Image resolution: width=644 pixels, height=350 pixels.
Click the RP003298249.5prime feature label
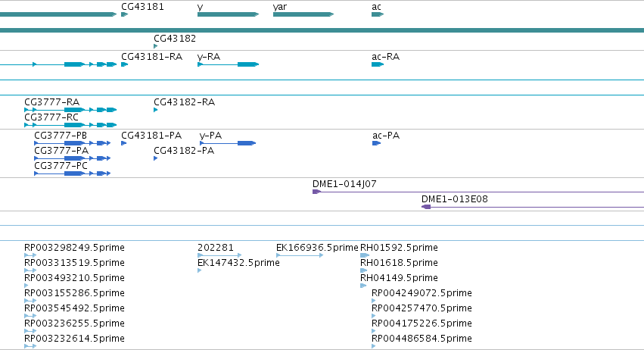pos(74,248)
